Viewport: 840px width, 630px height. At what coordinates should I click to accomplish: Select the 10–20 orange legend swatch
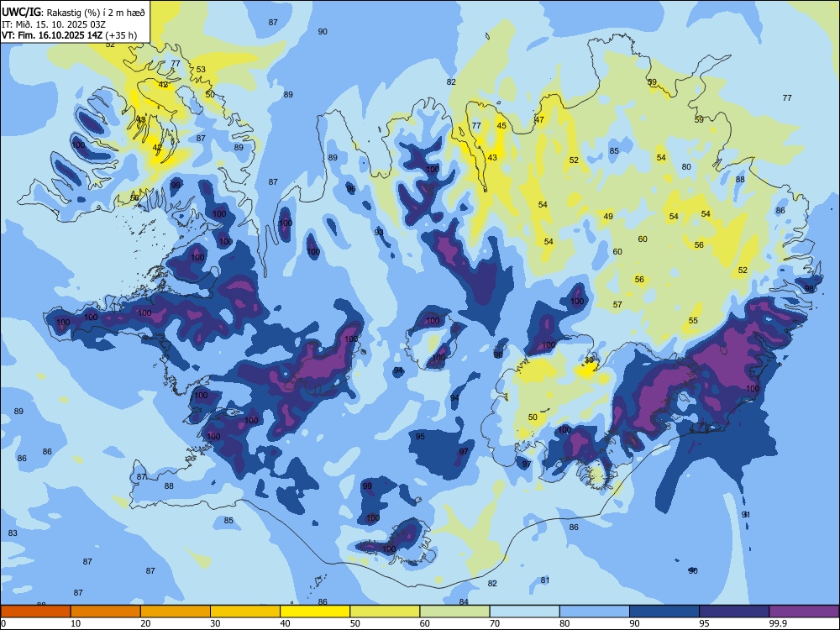click(x=106, y=612)
